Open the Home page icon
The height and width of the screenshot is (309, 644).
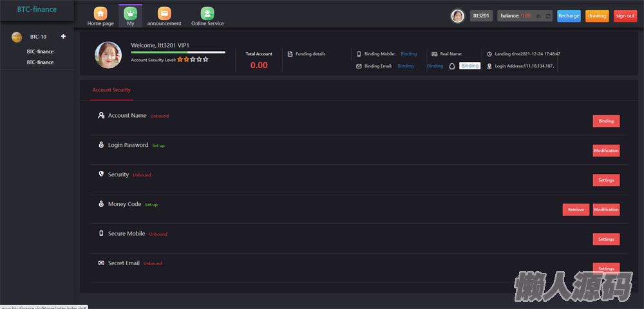click(100, 14)
